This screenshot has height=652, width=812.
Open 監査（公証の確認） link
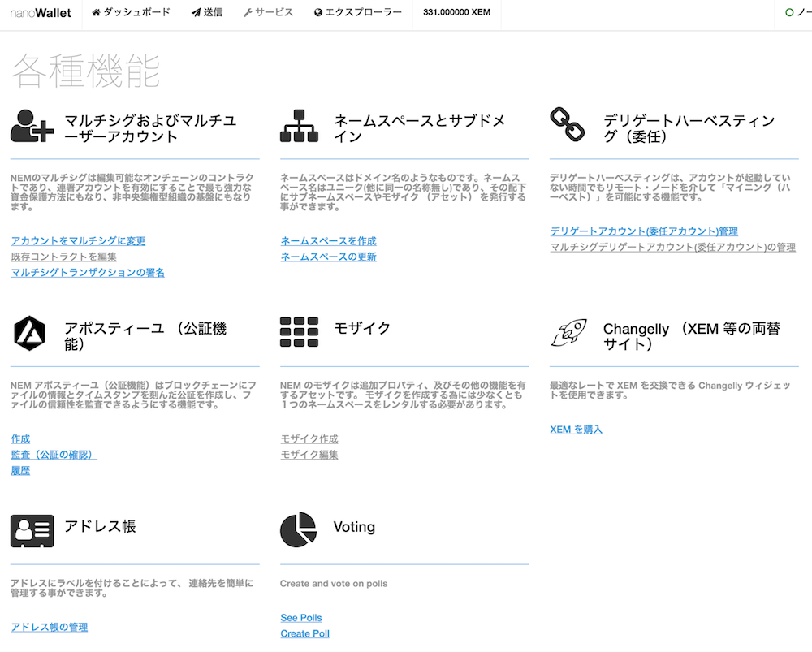click(54, 454)
